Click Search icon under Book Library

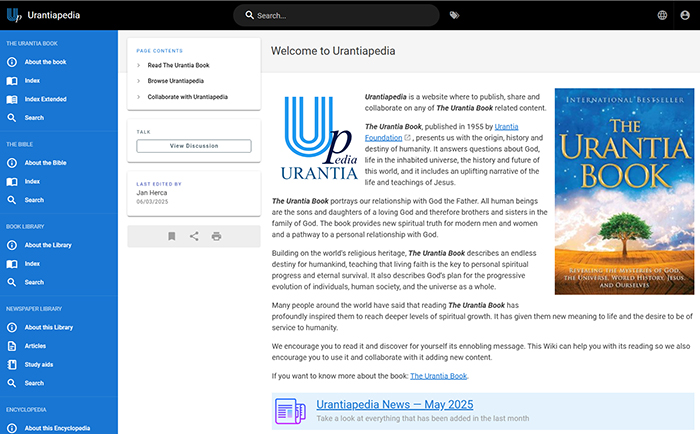[12, 282]
